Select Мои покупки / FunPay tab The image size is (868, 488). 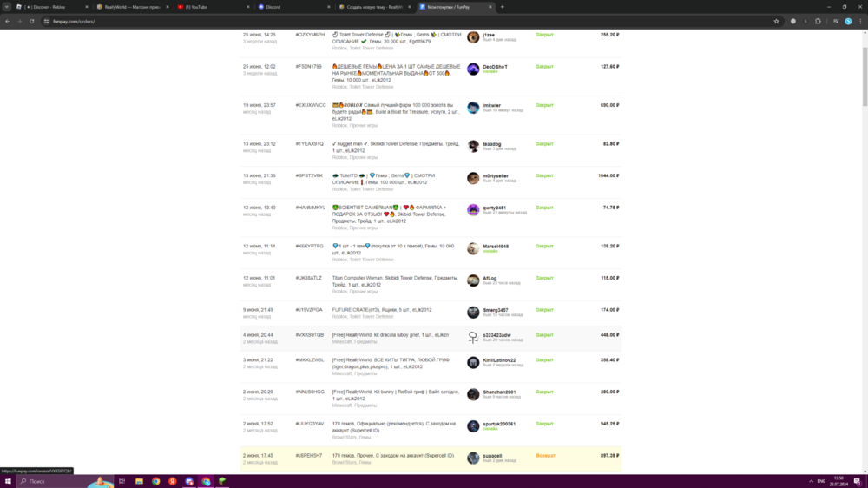[455, 7]
